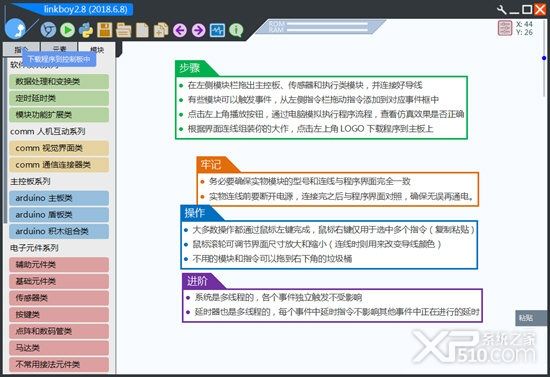Click the linkboy logo download button
This screenshot has height=377, width=550.
coord(15,29)
